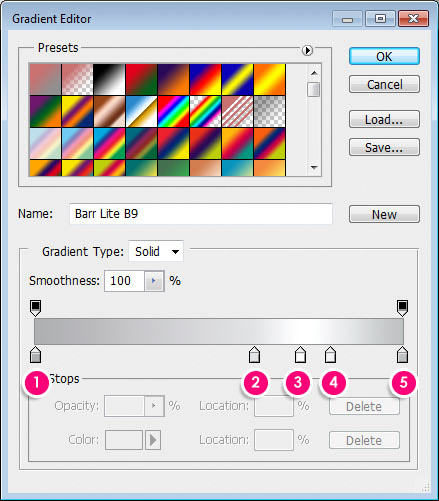This screenshot has height=501, width=439.
Task: Choose the violet-green-orange preset swatch
Action: (45, 111)
